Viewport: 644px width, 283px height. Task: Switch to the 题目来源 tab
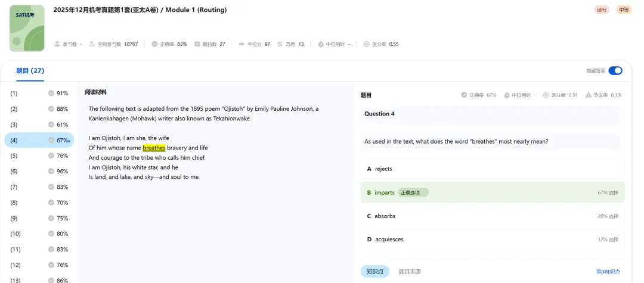click(x=410, y=271)
